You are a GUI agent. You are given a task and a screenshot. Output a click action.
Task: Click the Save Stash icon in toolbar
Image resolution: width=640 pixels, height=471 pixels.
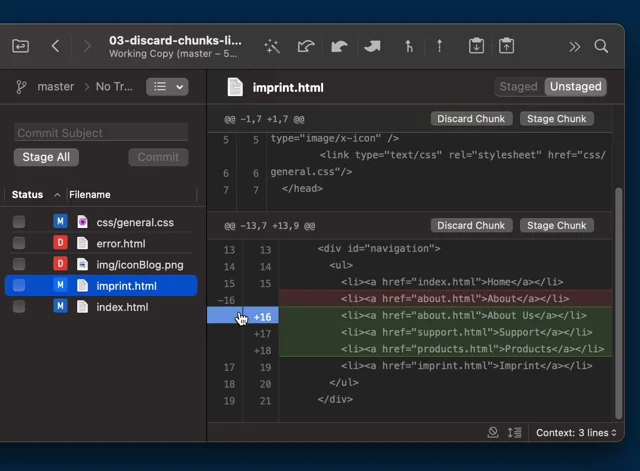(x=477, y=46)
